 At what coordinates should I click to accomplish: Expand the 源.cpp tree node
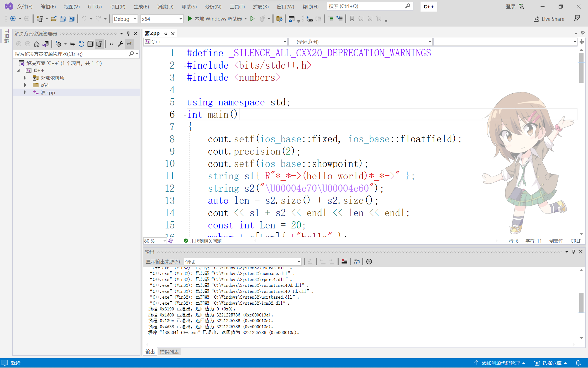click(x=25, y=93)
